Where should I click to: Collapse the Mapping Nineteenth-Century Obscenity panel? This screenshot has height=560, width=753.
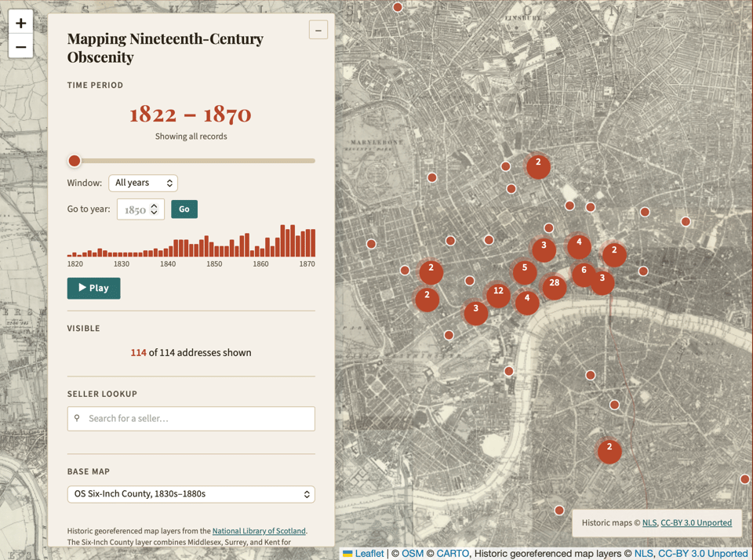[x=318, y=30]
